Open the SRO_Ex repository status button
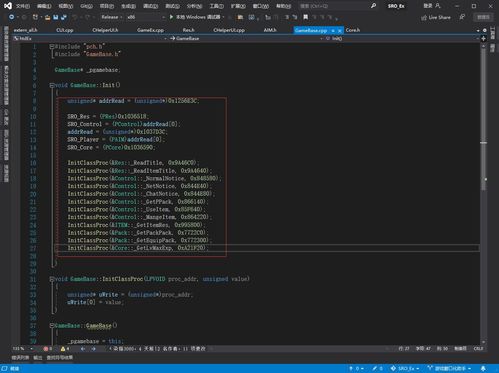Viewport: 499px width, 373px height. [405, 368]
